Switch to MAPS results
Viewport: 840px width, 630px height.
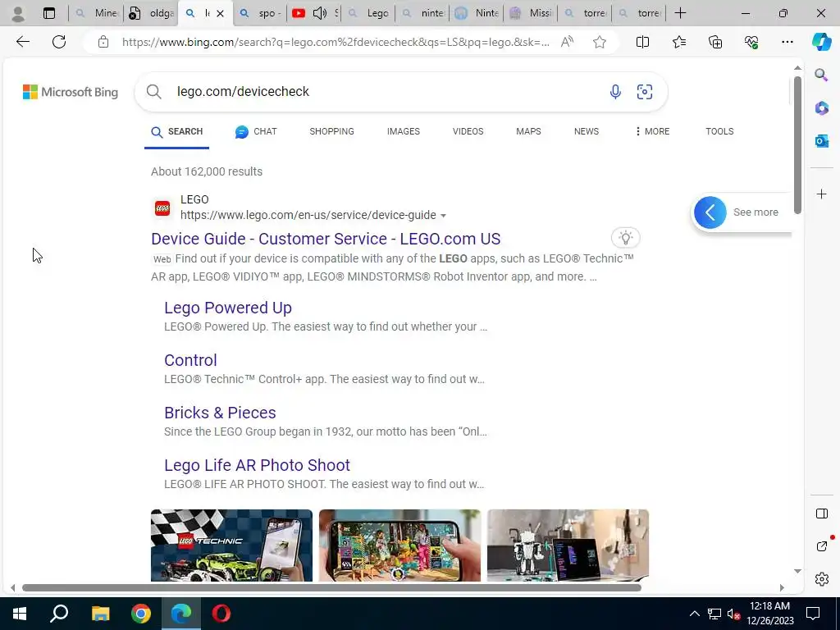(528, 131)
